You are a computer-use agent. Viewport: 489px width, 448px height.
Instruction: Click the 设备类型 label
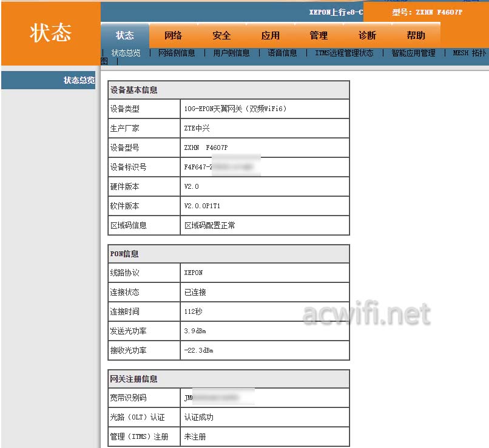pos(124,109)
